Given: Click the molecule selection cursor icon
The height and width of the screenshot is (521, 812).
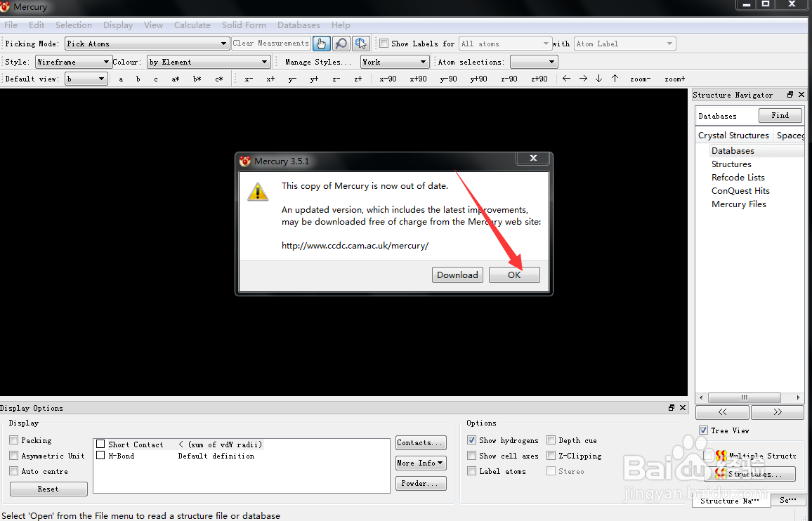Looking at the screenshot, I should click(360, 44).
